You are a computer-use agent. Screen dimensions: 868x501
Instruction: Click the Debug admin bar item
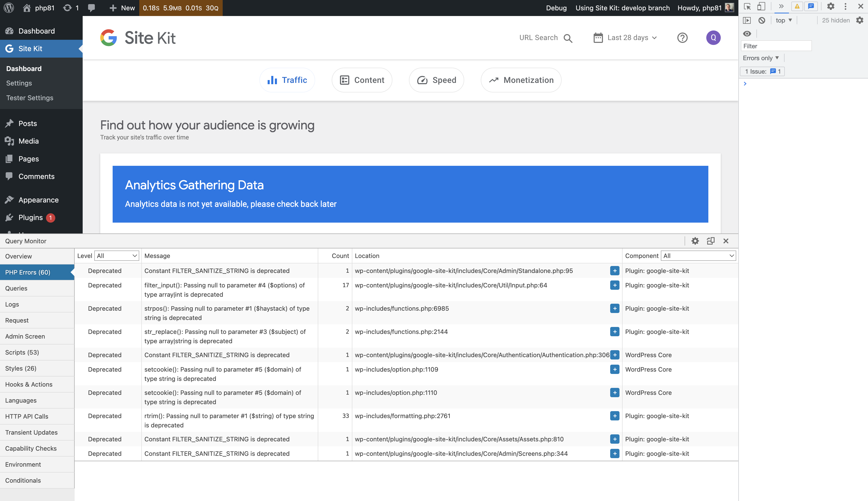click(556, 7)
